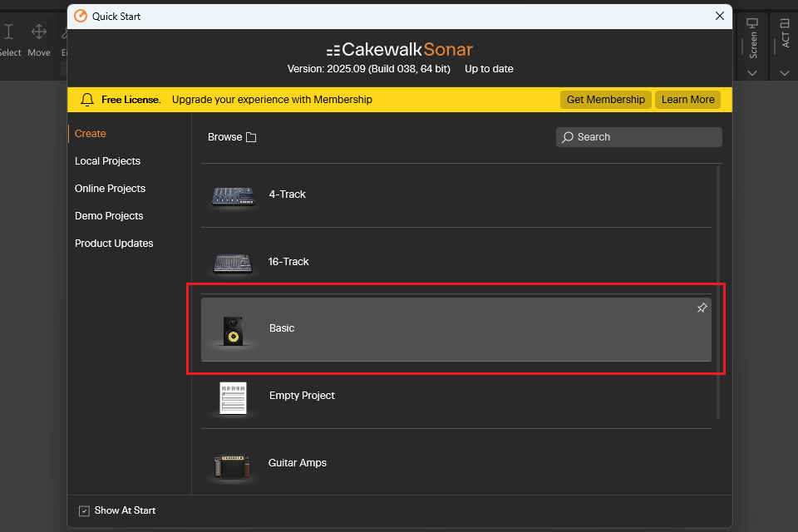Click the template Search field
The width and height of the screenshot is (798, 532).
pos(638,137)
